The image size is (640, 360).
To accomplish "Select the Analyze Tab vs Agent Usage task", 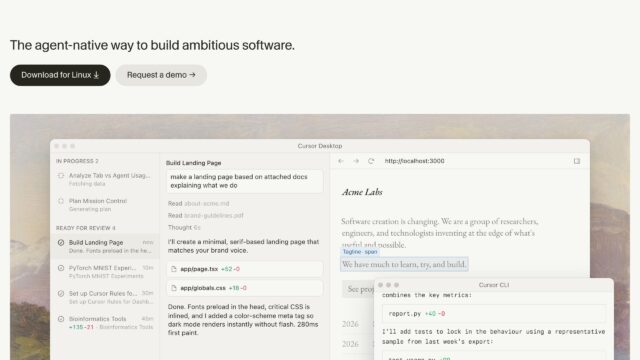I will pyautogui.click(x=105, y=180).
